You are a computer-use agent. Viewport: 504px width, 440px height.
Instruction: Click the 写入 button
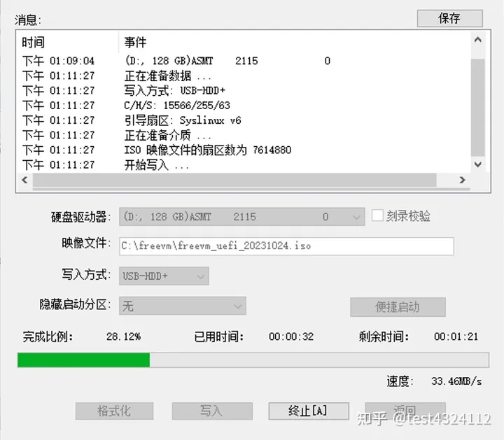pyautogui.click(x=212, y=411)
